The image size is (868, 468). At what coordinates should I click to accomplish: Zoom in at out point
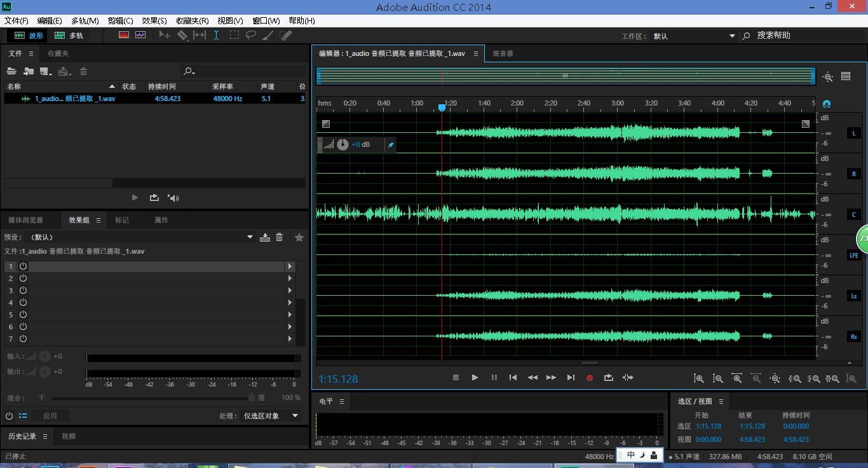pyautogui.click(x=813, y=378)
